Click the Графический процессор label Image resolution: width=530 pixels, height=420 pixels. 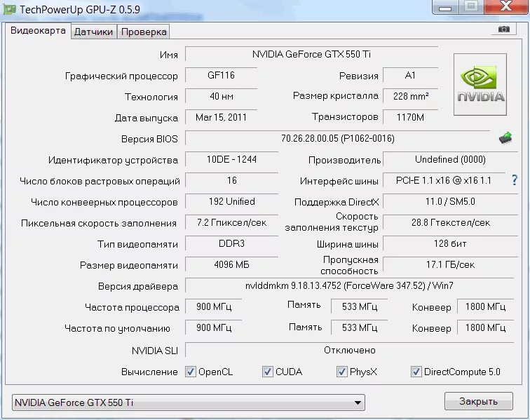(x=121, y=76)
